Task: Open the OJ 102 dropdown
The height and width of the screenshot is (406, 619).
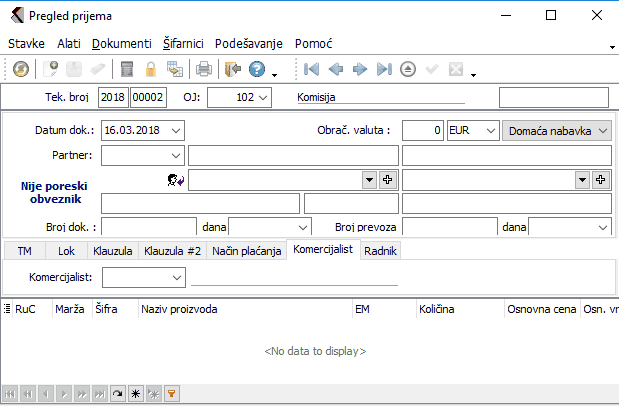Action: click(263, 97)
